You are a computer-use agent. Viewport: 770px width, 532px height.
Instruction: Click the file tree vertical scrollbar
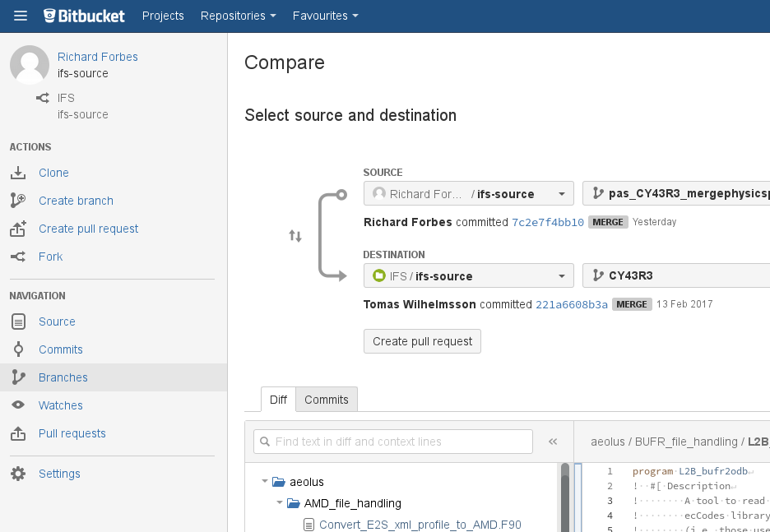(565, 498)
